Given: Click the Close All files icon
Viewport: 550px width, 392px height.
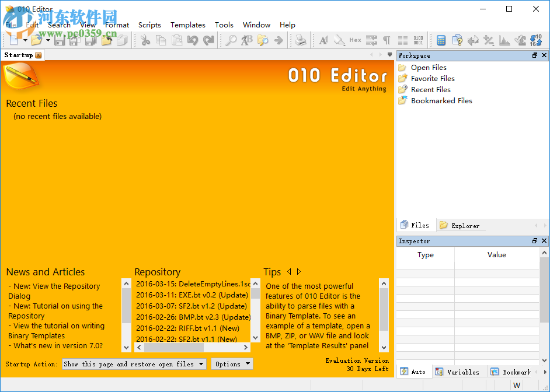Looking at the screenshot, I should click(x=122, y=40).
